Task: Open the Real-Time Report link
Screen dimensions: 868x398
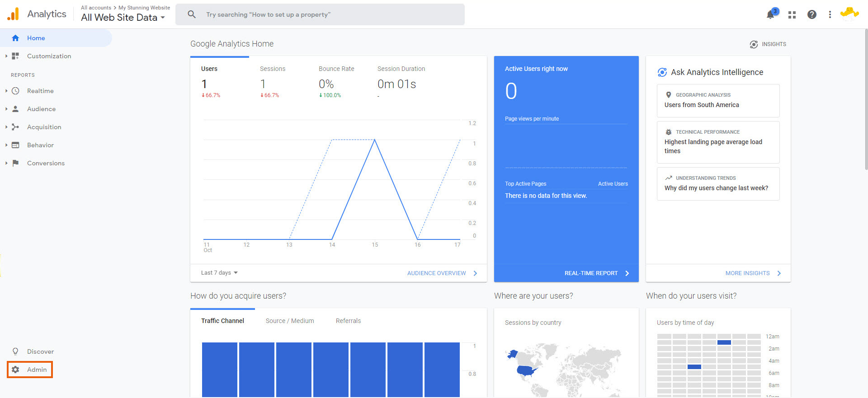Action: click(597, 273)
